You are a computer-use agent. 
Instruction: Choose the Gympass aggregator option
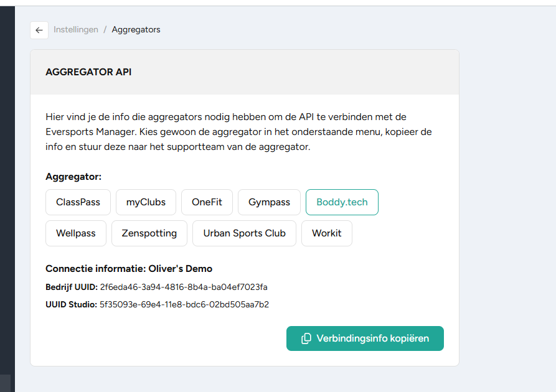click(269, 202)
